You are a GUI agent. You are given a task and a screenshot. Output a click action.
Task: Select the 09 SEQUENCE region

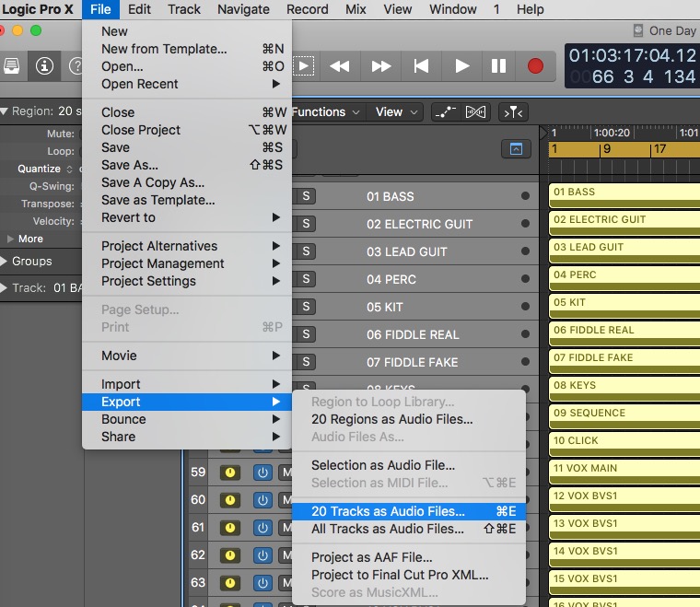624,417
